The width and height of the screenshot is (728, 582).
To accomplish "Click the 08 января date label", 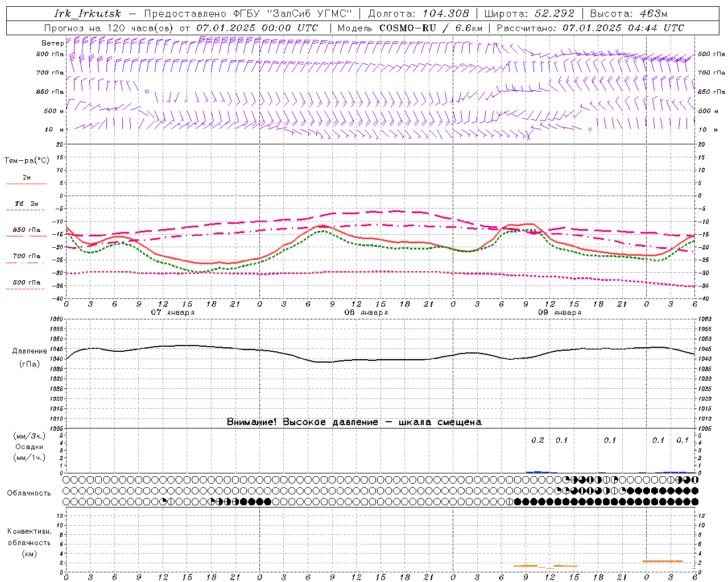I will click(366, 313).
